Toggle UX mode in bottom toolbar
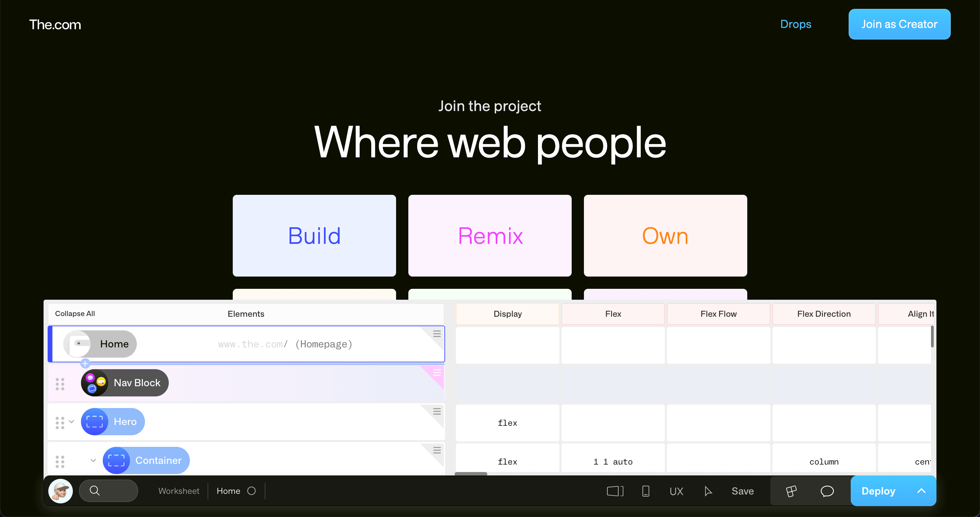 [x=677, y=491]
